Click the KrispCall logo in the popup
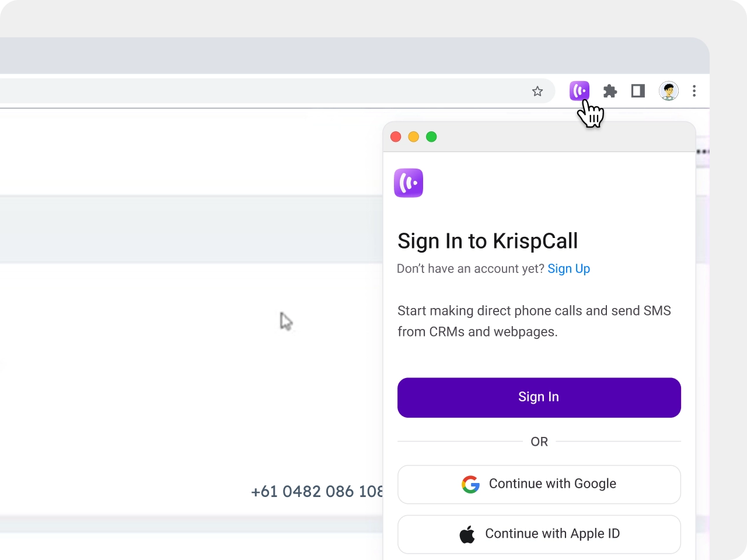This screenshot has width=747, height=560. click(409, 183)
